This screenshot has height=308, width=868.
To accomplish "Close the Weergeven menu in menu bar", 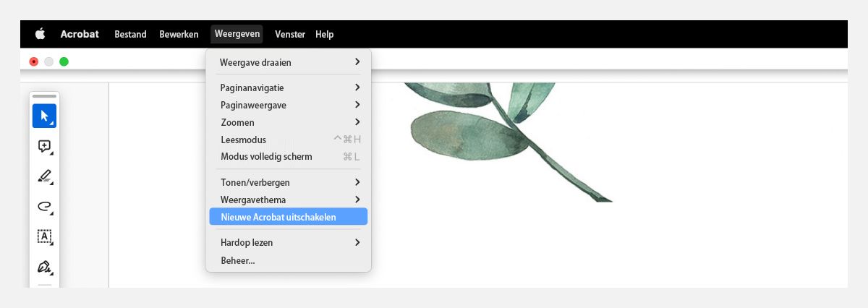I will pos(237,34).
